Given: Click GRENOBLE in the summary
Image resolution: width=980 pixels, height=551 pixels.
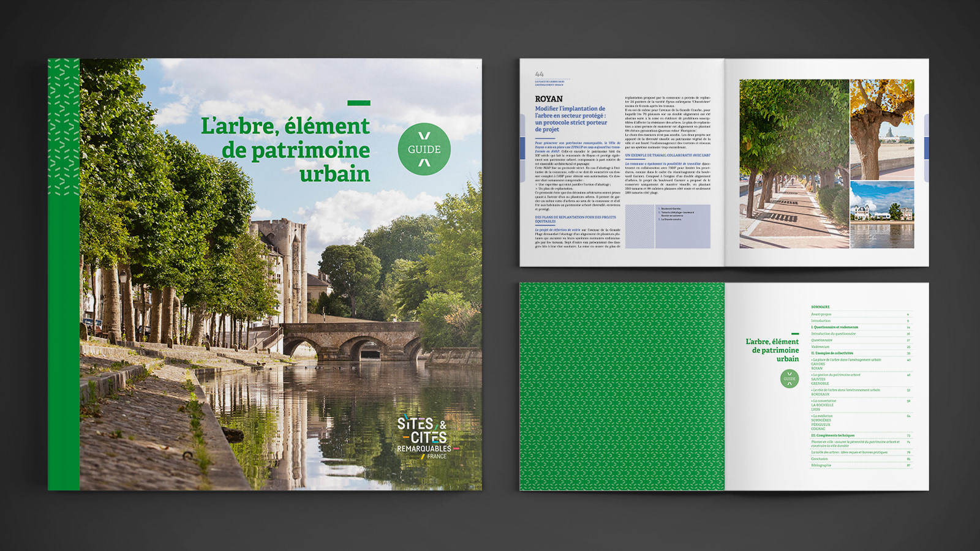Looking at the screenshot, I should pos(820,383).
